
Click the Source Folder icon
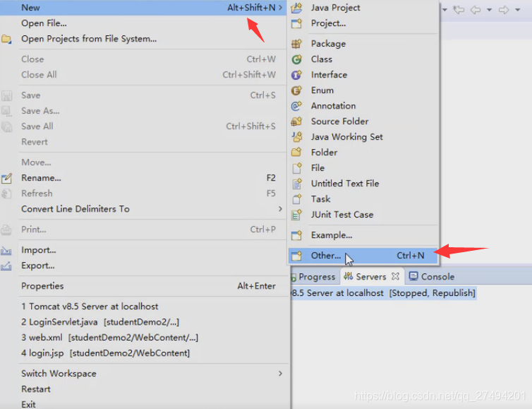coord(296,121)
